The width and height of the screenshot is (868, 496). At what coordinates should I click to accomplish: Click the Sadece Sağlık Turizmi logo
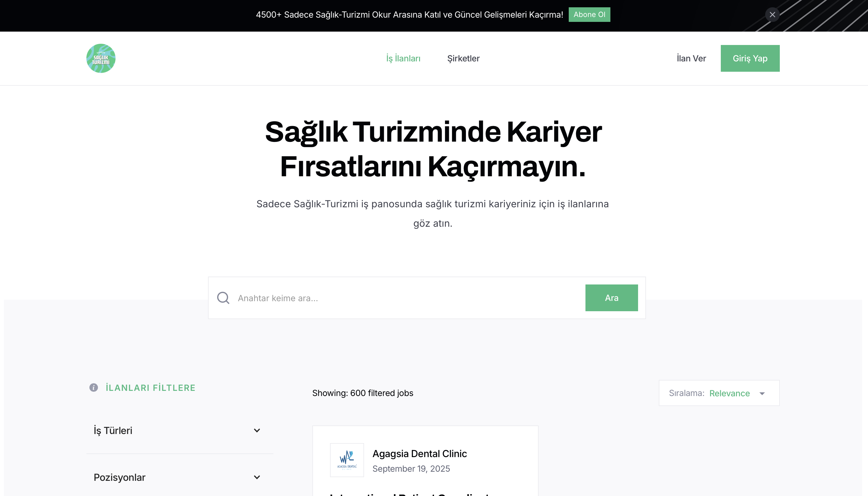click(101, 58)
